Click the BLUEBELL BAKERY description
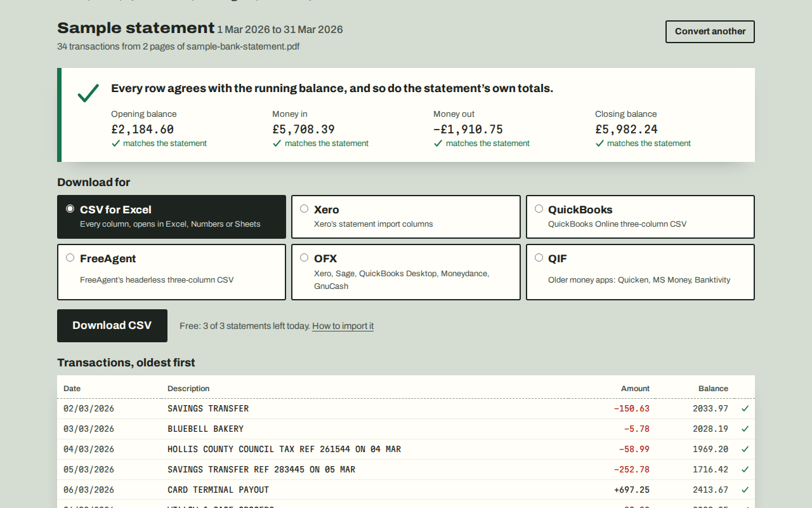This screenshot has width=812, height=508. (x=206, y=429)
